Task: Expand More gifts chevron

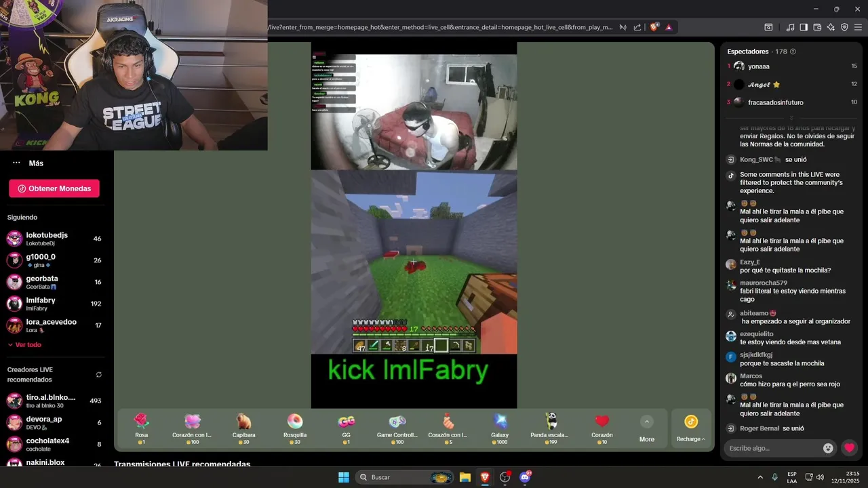Action: (647, 422)
